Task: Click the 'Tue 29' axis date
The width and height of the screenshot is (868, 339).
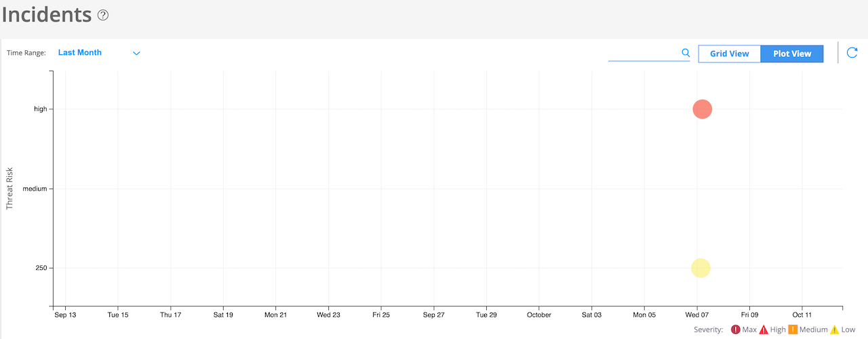Action: [x=486, y=315]
